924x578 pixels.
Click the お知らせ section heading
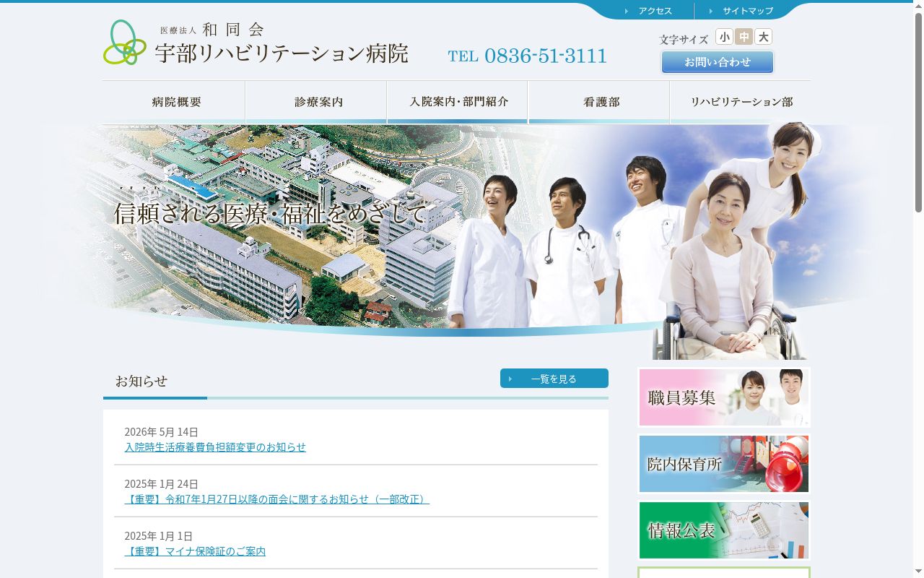coord(141,381)
